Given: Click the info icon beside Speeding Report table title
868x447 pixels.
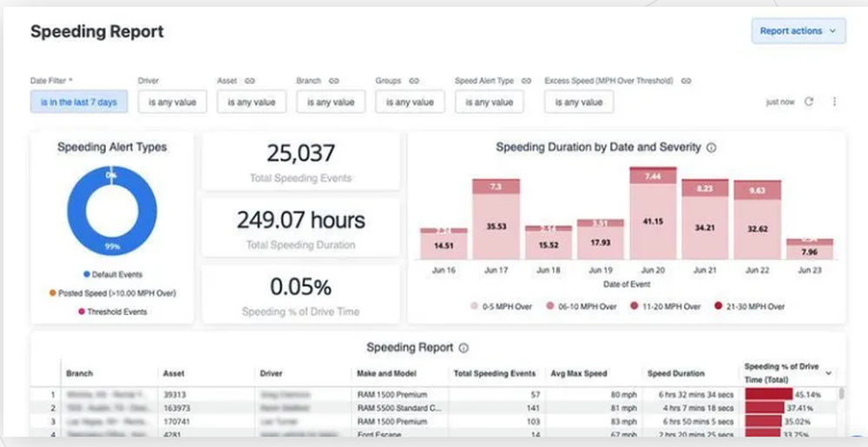Looking at the screenshot, I should click(464, 348).
